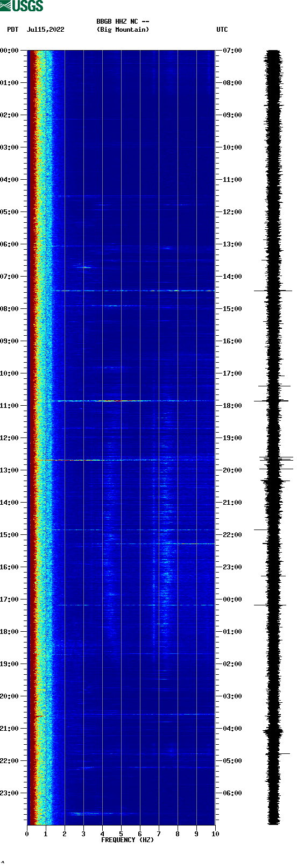Click the bright broadband event line near 07:30 PDT
Viewport: 297px width, 868px height.
pyautogui.click(x=135, y=291)
